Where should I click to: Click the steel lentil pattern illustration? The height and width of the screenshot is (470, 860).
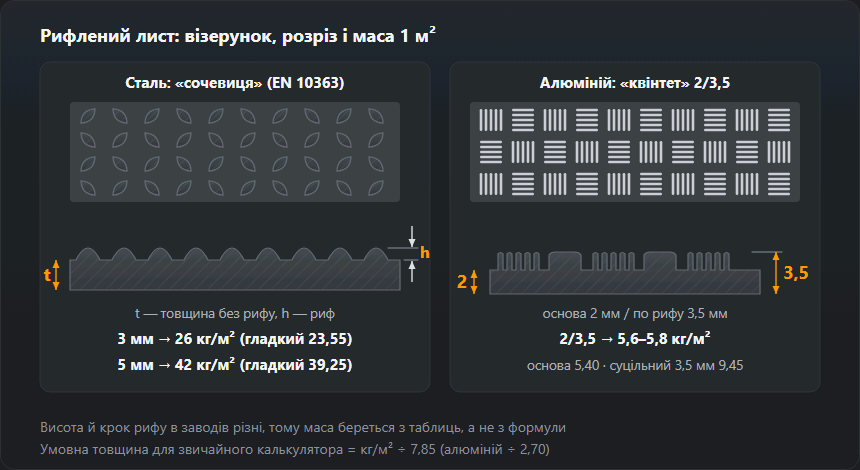235,152
